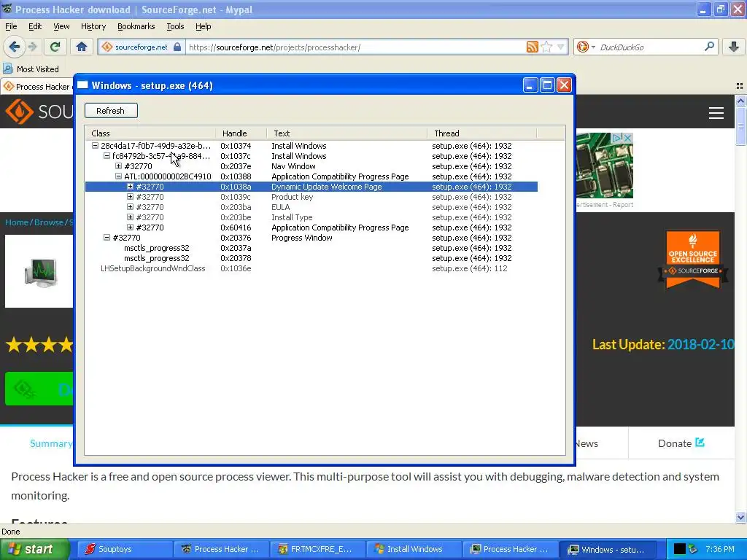Click the Browse breadcrumb link
This screenshot has width=747, height=560.
[49, 222]
